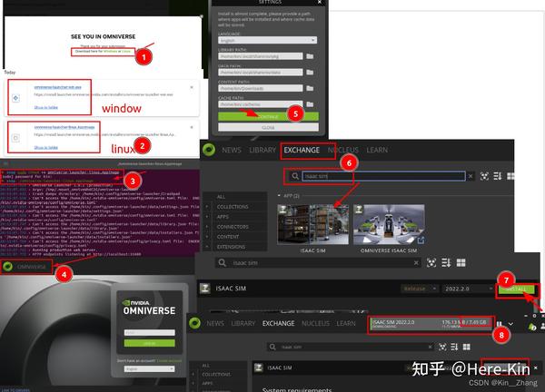Click the Isaac Sim download progress bar

point(431,324)
